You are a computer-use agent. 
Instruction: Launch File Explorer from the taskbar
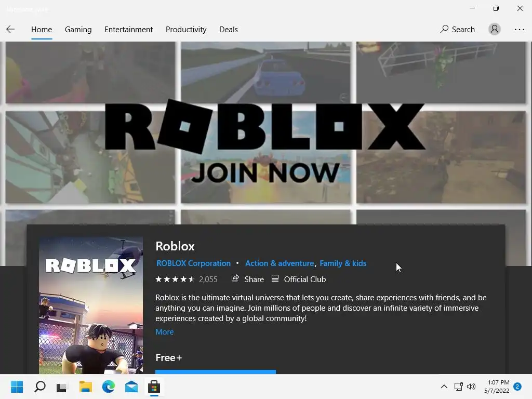pos(86,387)
